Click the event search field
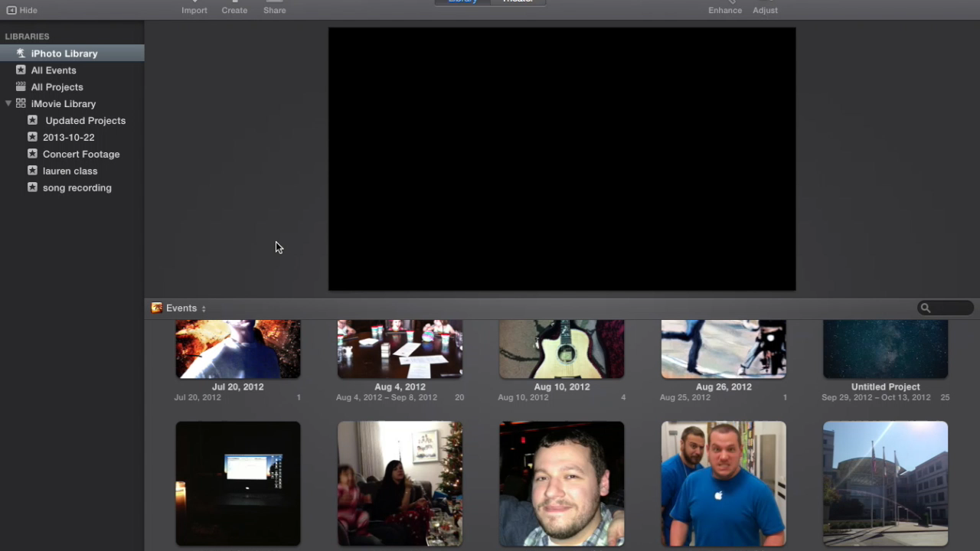The height and width of the screenshot is (551, 980). 946,308
